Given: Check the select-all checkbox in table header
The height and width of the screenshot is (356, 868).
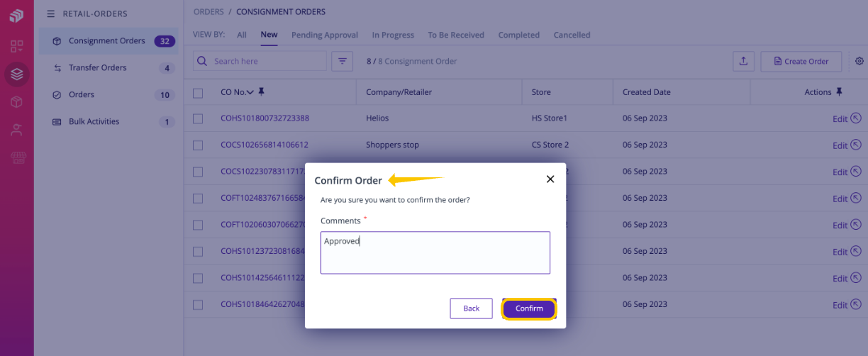Looking at the screenshot, I should click(198, 92).
